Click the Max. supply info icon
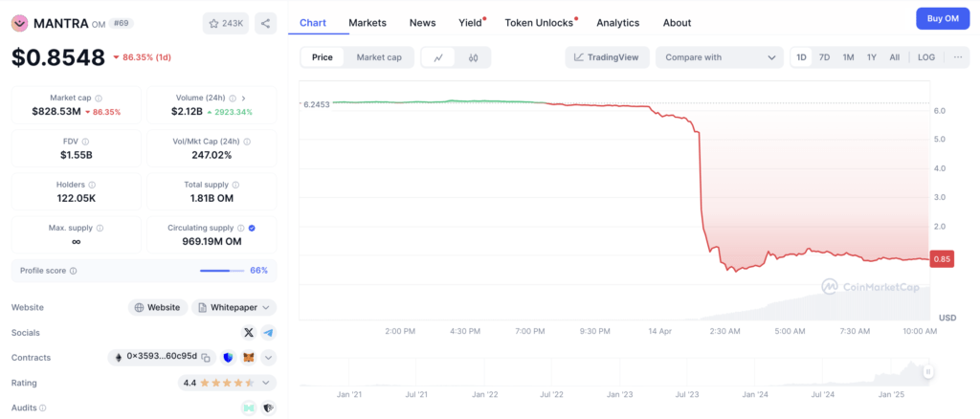 [100, 228]
